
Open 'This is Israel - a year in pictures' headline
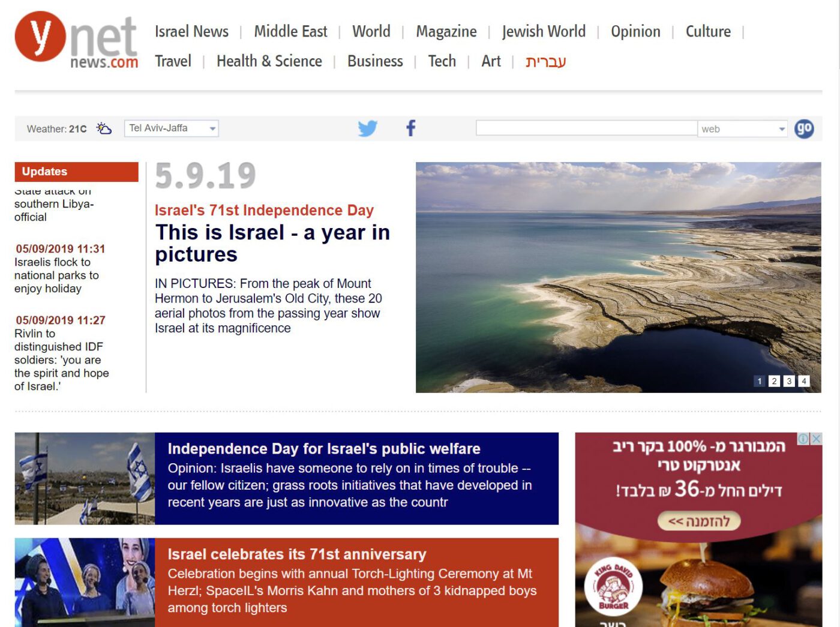(272, 243)
